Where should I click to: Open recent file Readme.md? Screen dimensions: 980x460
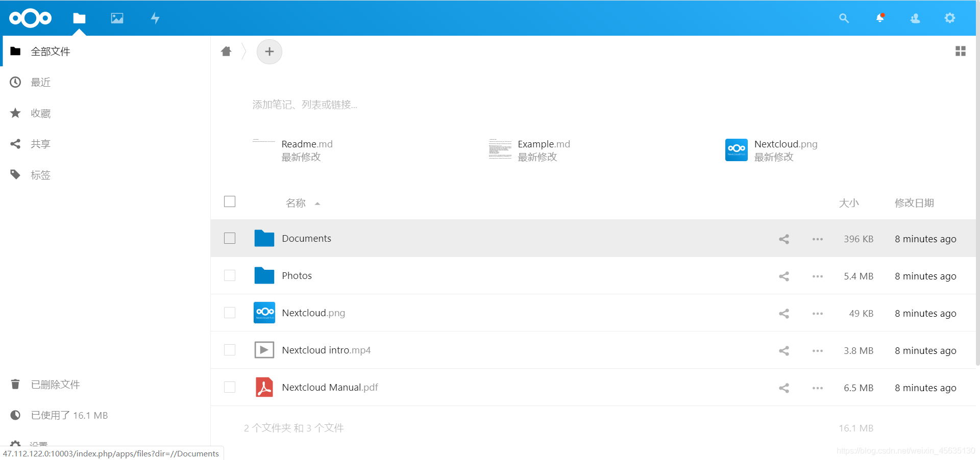click(x=307, y=144)
